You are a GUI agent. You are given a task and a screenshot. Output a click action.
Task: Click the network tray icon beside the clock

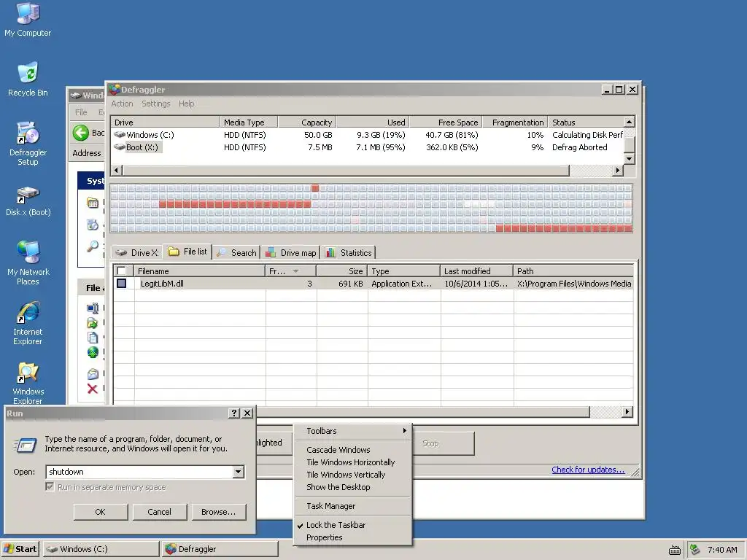coord(695,550)
